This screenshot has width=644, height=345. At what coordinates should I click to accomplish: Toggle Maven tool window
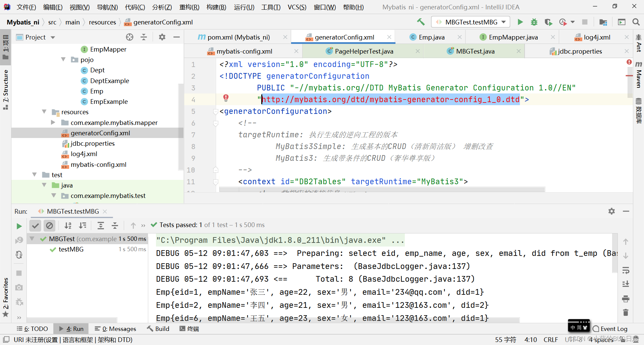639,74
